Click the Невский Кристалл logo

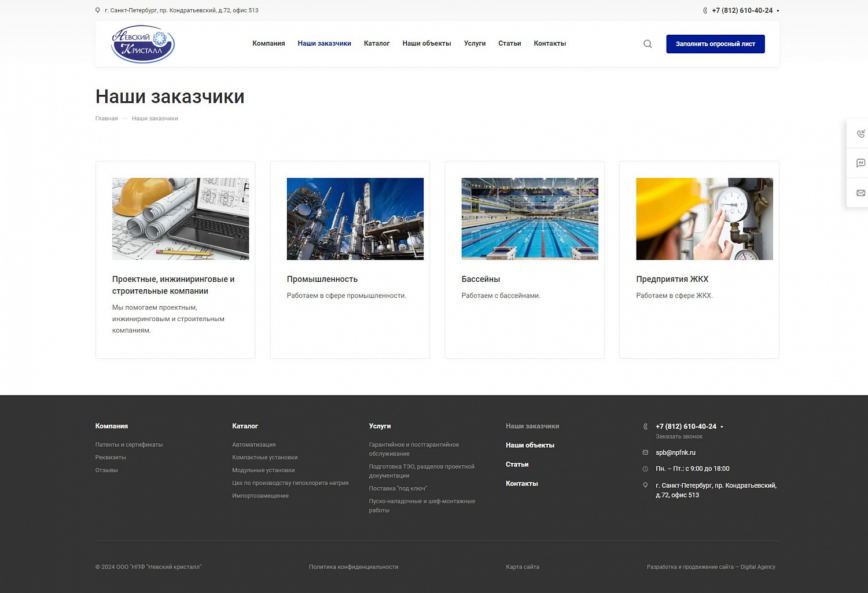143,44
